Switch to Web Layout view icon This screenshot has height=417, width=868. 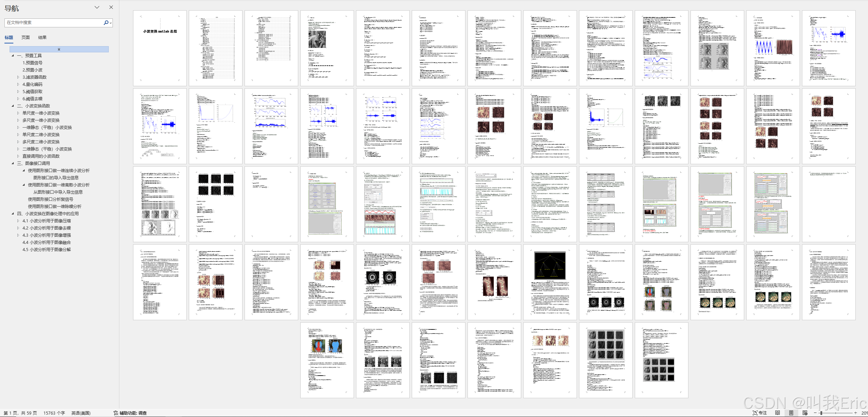(805, 413)
